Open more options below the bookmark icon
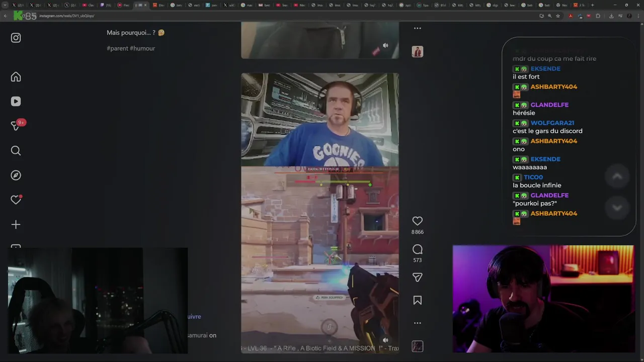Viewport: 644px width, 362px height. (x=417, y=323)
